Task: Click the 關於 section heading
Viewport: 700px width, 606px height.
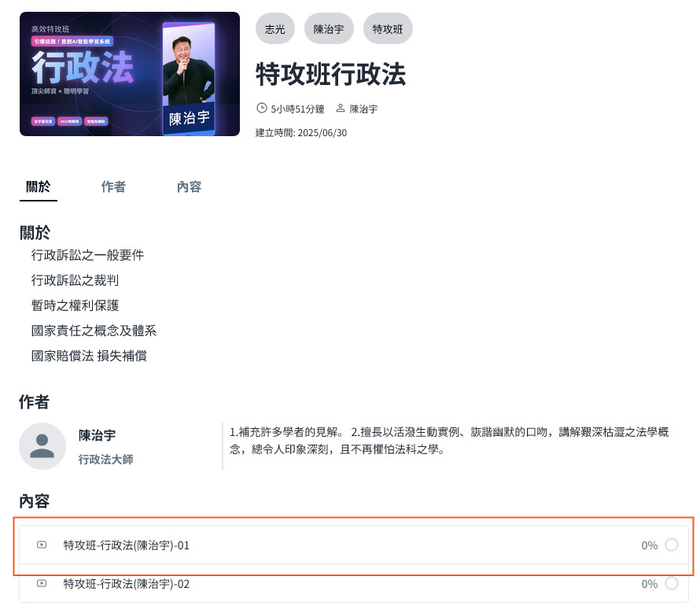Action: pos(35,233)
